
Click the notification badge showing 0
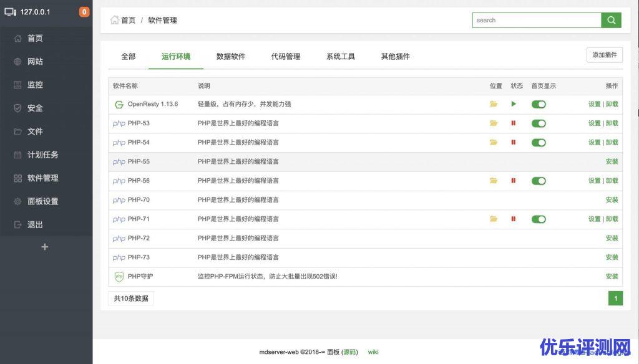coord(84,12)
